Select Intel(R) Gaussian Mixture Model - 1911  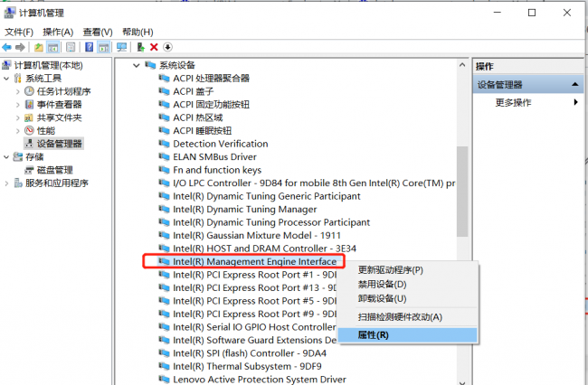[x=257, y=235]
